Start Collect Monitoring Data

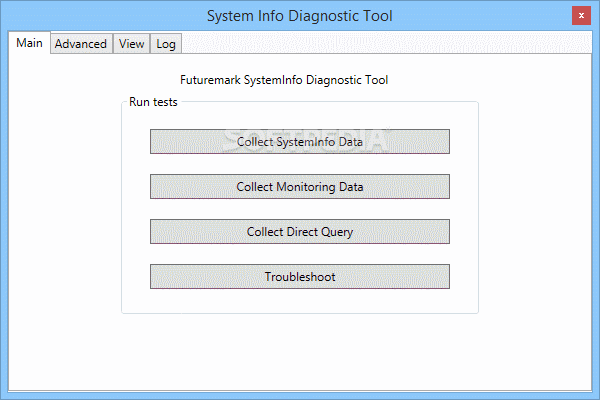[x=300, y=187]
